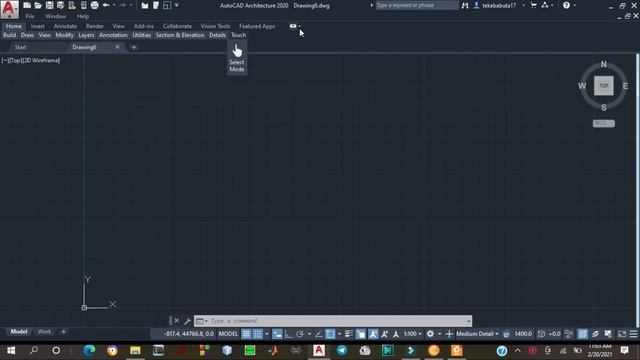This screenshot has height=360, width=640.
Task: Toggle 2D object snap icon
Action: click(330, 334)
